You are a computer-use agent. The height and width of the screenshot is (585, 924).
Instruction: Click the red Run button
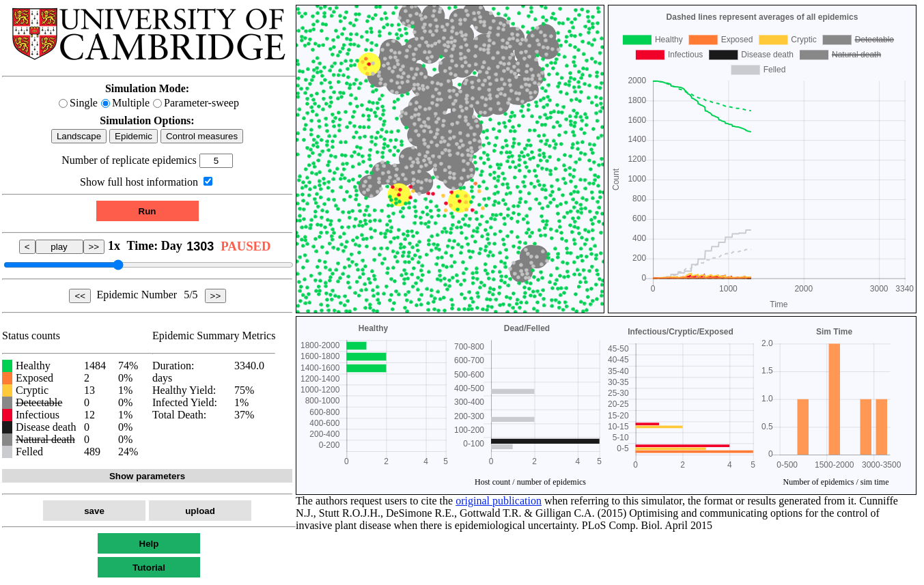(x=148, y=211)
